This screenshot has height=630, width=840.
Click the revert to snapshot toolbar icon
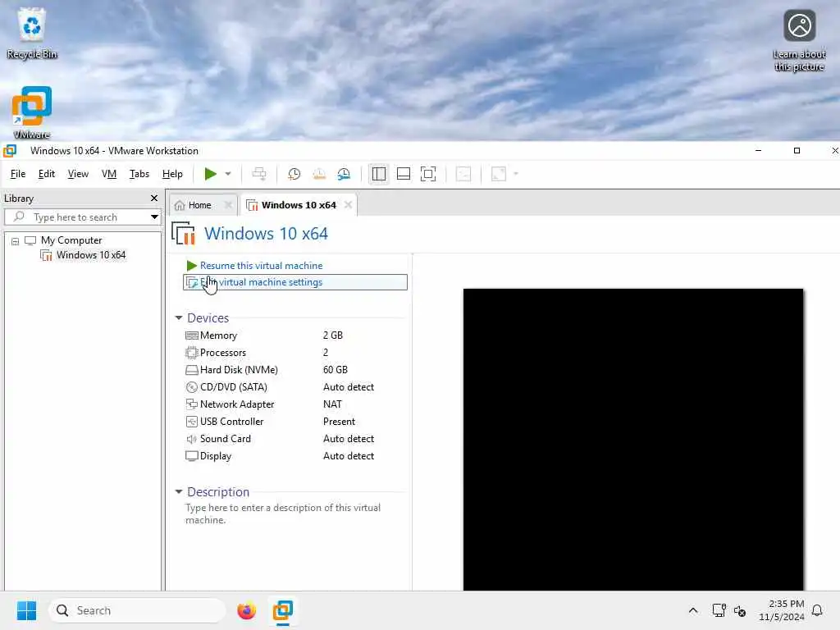(319, 174)
